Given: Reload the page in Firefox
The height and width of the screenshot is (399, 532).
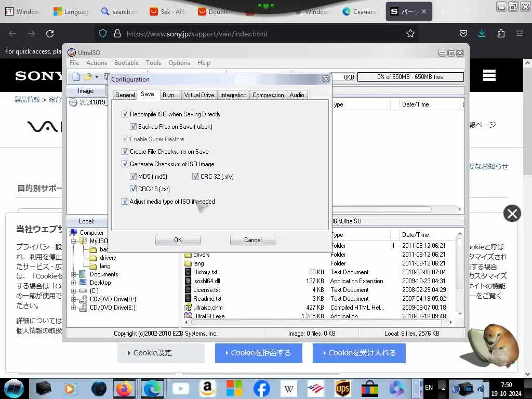Looking at the screenshot, I should click(x=50, y=34).
